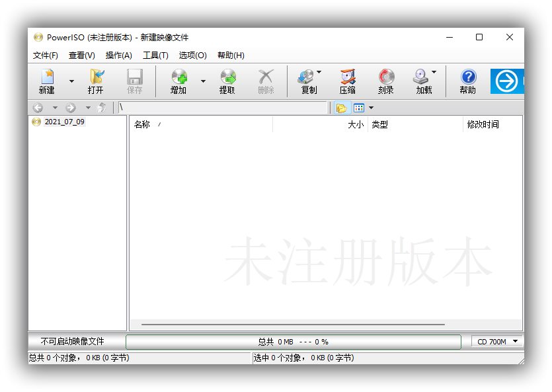Open the view mode dropdown arrow

click(x=371, y=108)
